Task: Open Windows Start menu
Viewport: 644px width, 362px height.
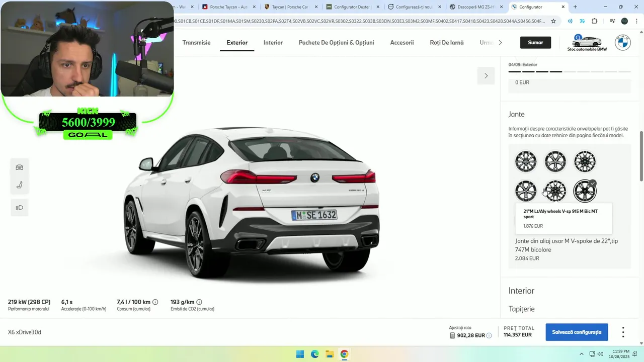Action: coord(300,354)
